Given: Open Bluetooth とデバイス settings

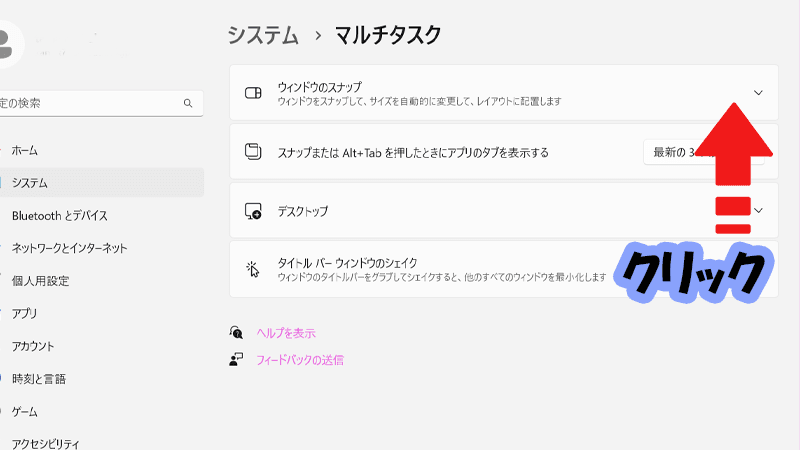Looking at the screenshot, I should [60, 216].
